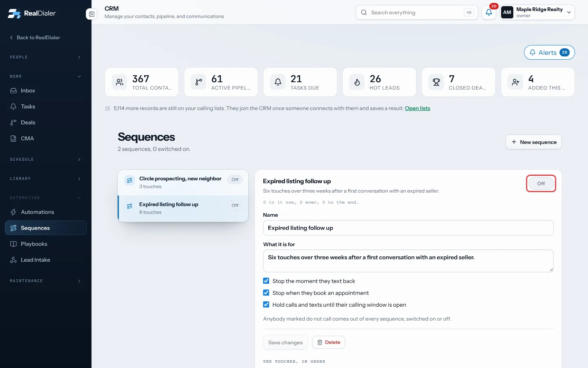Expand the SCHEDULE sidebar section
This screenshot has height=368, width=588.
pyautogui.click(x=46, y=159)
